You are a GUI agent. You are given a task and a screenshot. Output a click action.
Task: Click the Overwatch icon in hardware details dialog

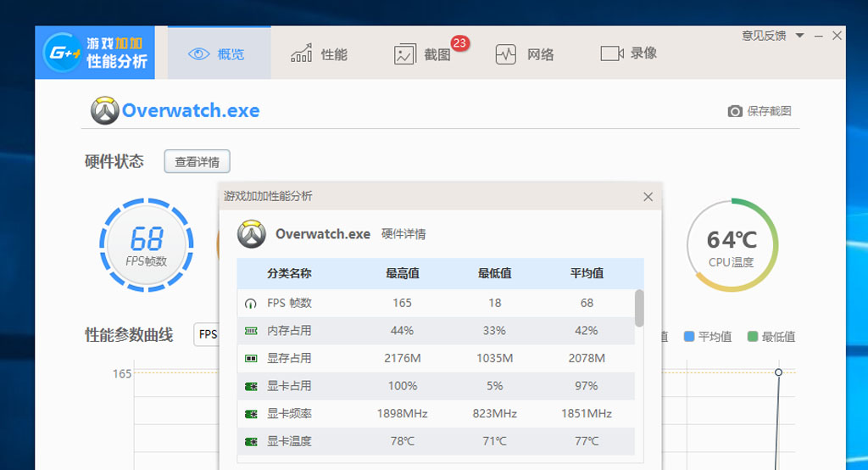coord(251,234)
